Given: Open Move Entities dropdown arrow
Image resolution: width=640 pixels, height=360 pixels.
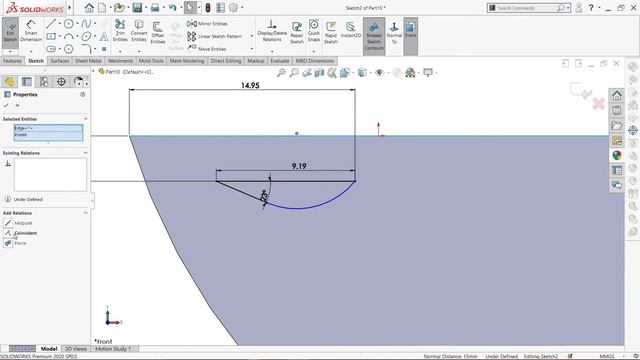Looking at the screenshot, I should coord(251,49).
